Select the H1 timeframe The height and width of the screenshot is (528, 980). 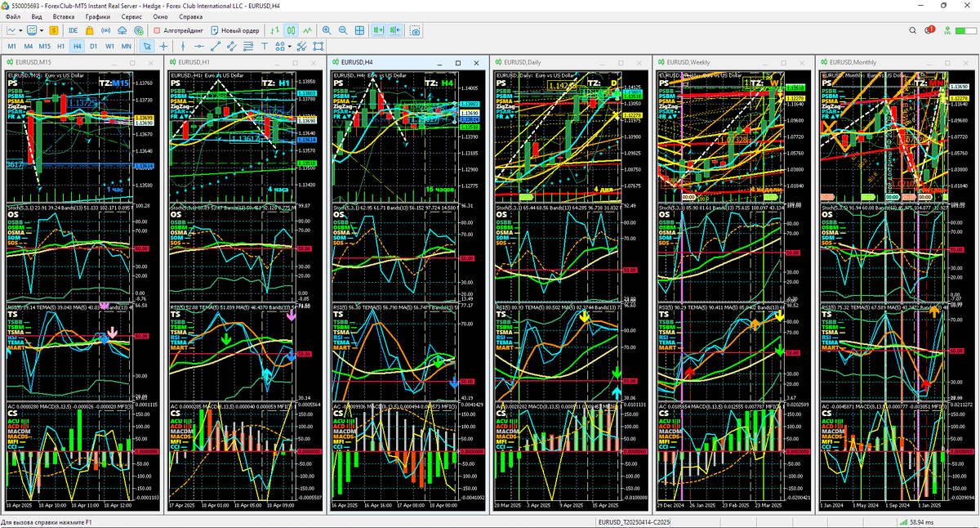(61, 47)
